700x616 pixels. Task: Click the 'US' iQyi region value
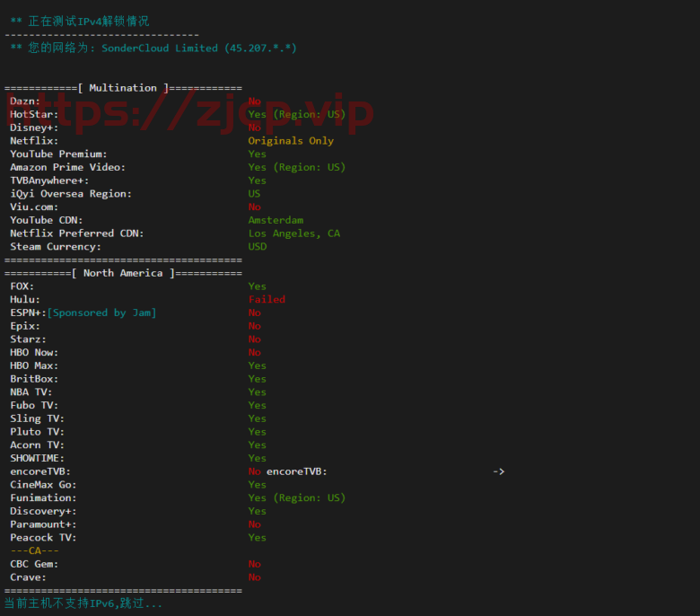(255, 194)
